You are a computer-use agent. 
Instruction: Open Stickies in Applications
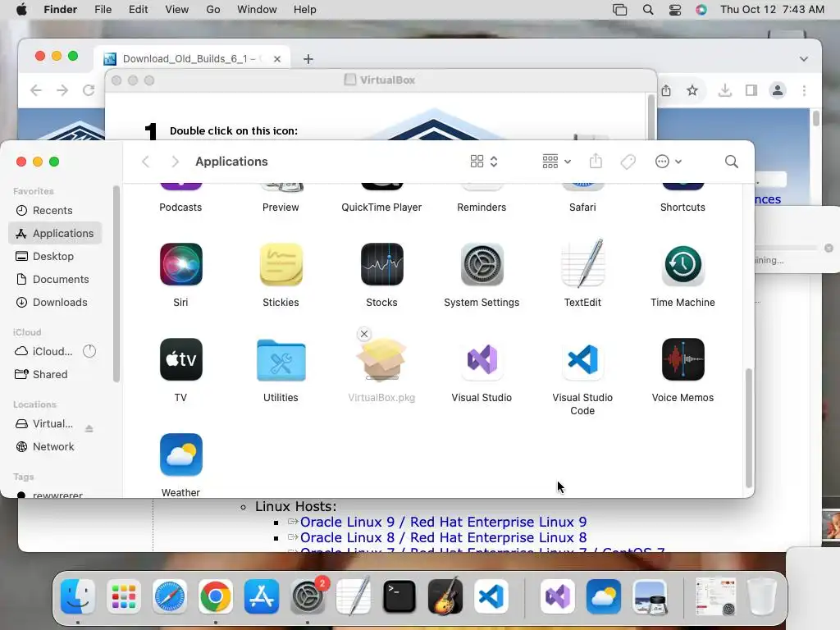[281, 264]
